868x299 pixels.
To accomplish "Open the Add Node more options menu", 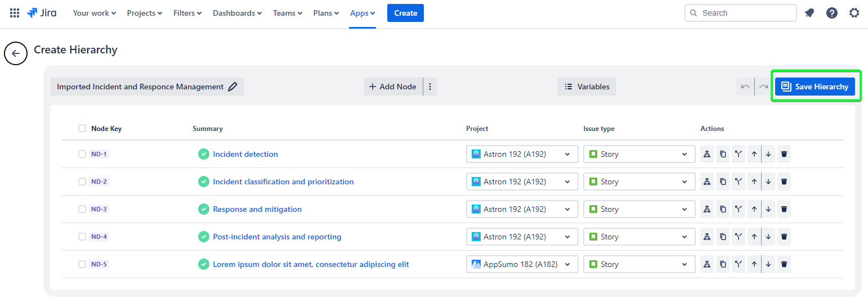I will click(x=430, y=87).
